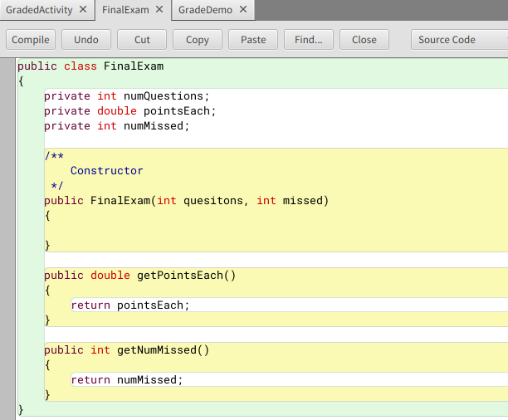The image size is (508, 420).
Task: Click the Cut toolbar button
Action: pos(142,40)
